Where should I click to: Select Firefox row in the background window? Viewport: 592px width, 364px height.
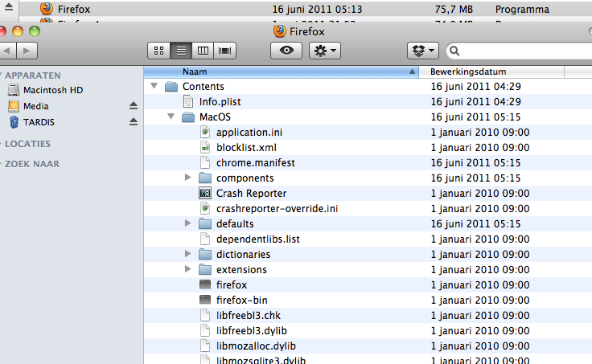pyautogui.click(x=306, y=9)
